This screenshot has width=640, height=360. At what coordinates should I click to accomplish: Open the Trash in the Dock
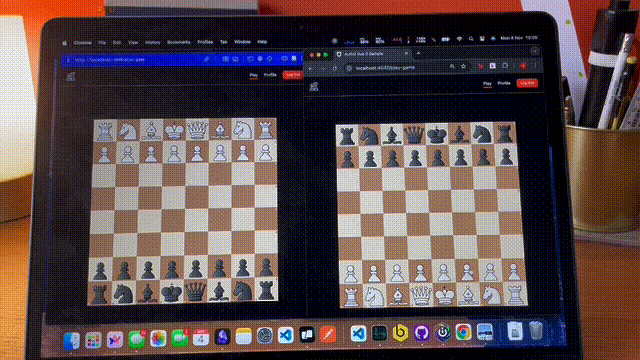[x=536, y=330]
